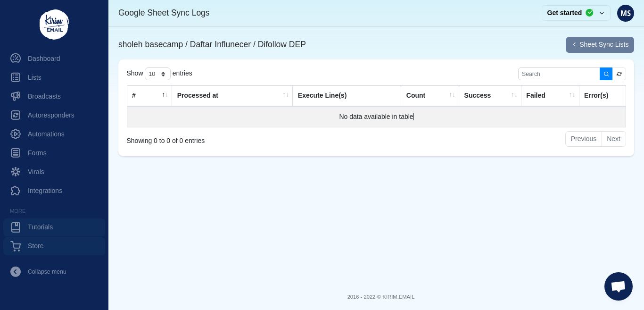Open the Show entries count selector
The image size is (644, 310).
[x=157, y=74]
